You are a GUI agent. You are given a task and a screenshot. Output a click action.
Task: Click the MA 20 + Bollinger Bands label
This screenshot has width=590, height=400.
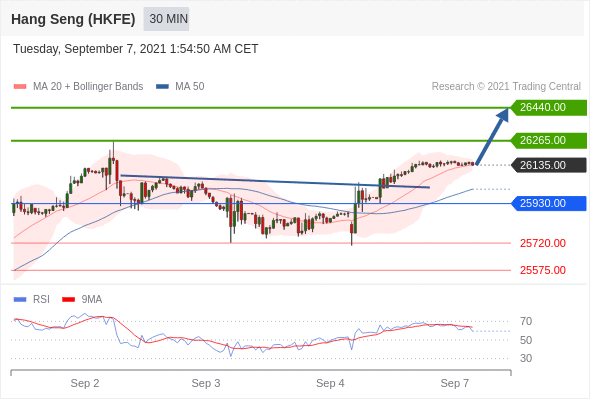(x=88, y=87)
